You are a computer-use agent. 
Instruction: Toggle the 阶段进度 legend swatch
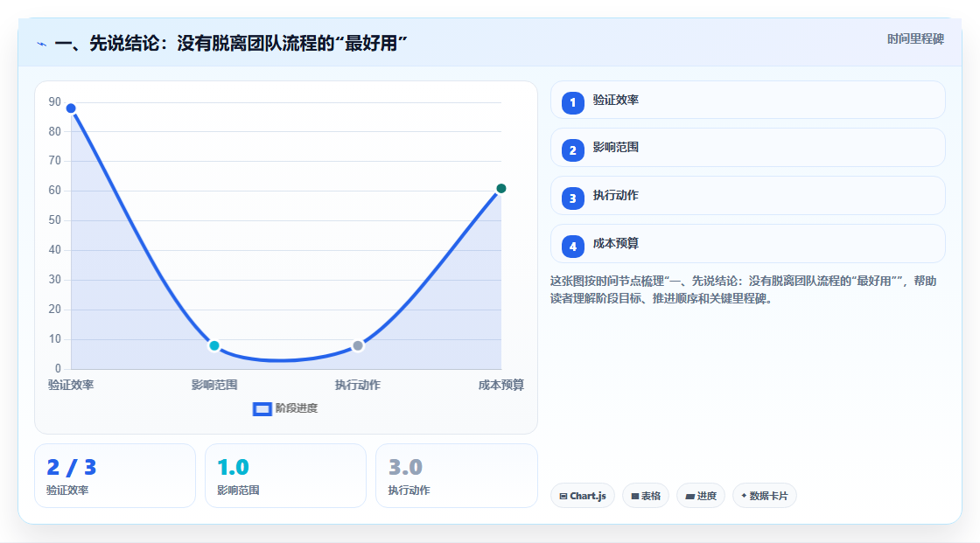(x=262, y=409)
